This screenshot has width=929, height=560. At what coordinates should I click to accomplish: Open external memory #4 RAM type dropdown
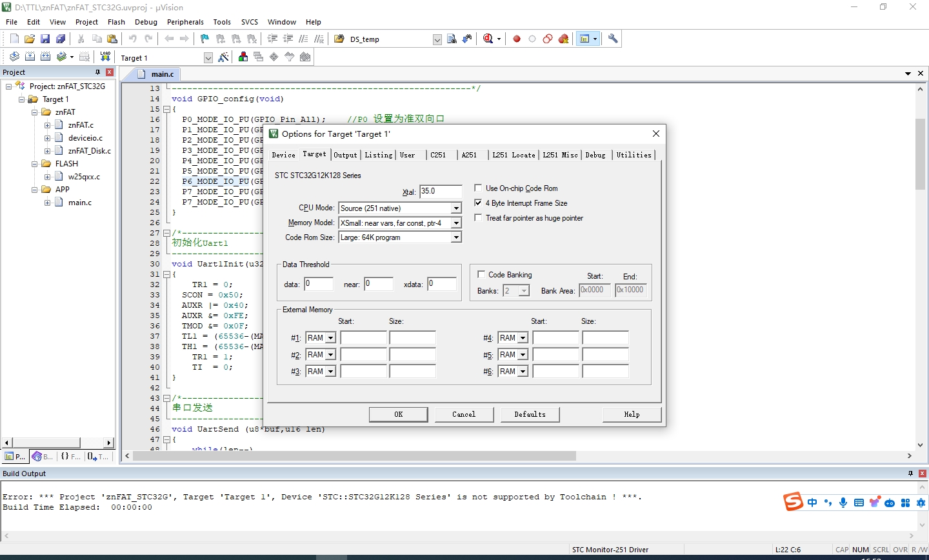tap(523, 338)
